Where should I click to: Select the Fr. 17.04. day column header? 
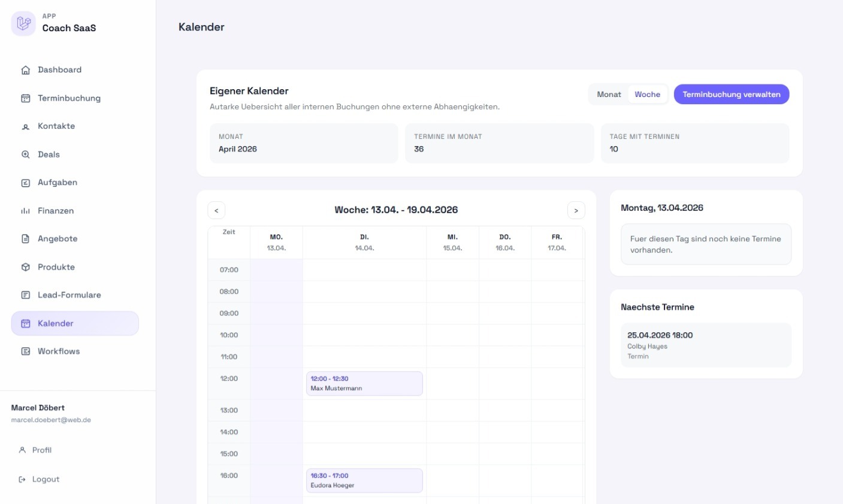[557, 242]
